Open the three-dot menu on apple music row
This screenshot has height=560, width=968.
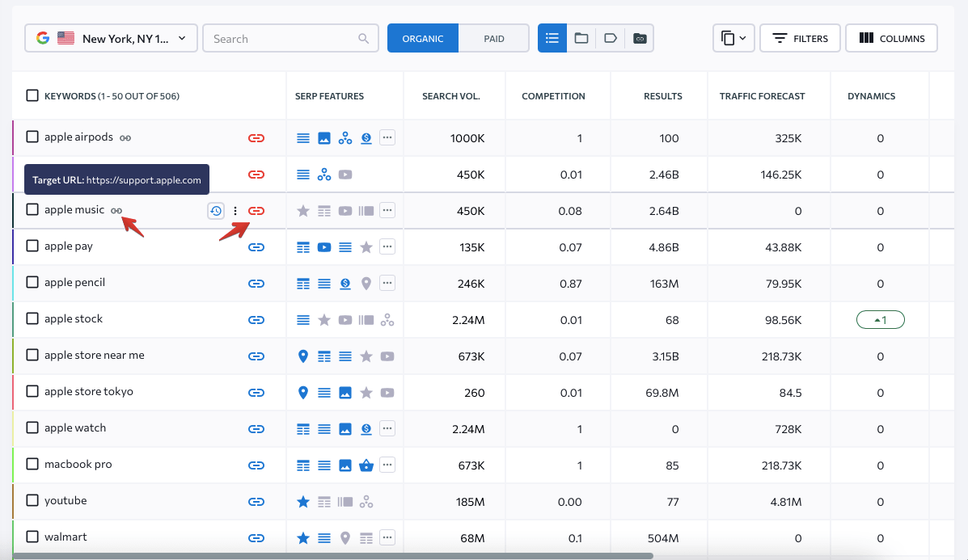(x=235, y=211)
